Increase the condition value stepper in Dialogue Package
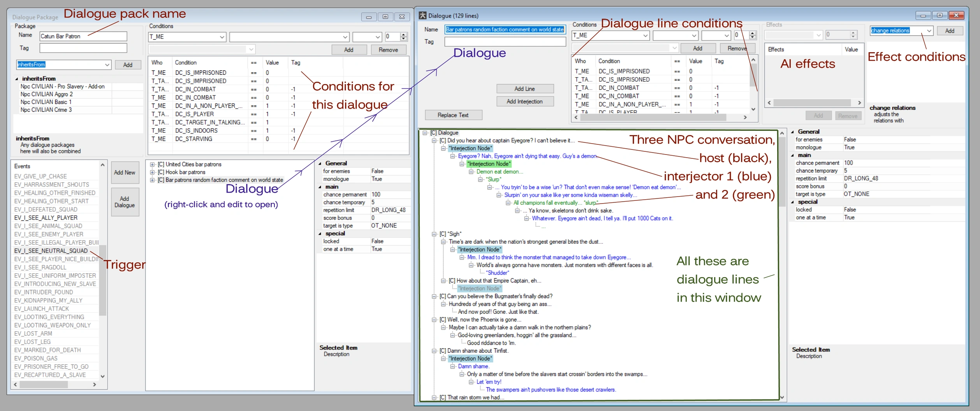 404,35
